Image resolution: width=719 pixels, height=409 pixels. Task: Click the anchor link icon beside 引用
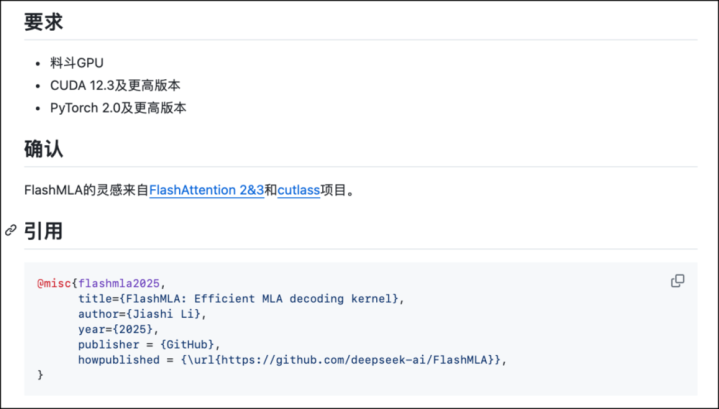click(11, 230)
